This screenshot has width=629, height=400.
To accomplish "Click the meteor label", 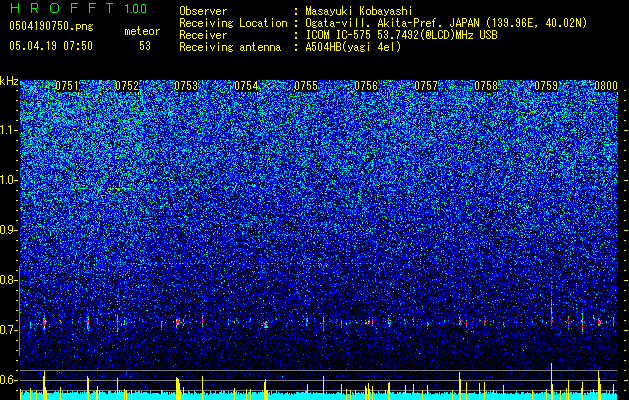I will pyautogui.click(x=142, y=31).
